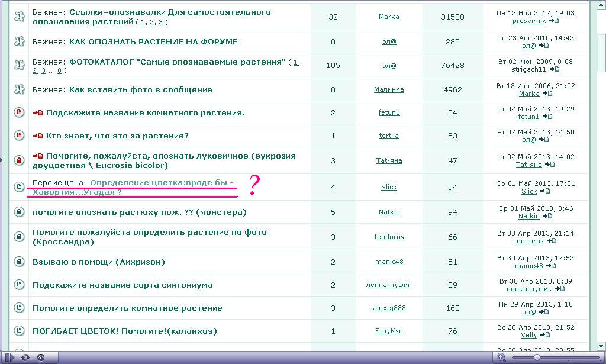Click the unread-post arrow beside "Подскажите название комнатного растения."
Image resolution: width=606 pixels, height=364 pixels.
click(38, 113)
